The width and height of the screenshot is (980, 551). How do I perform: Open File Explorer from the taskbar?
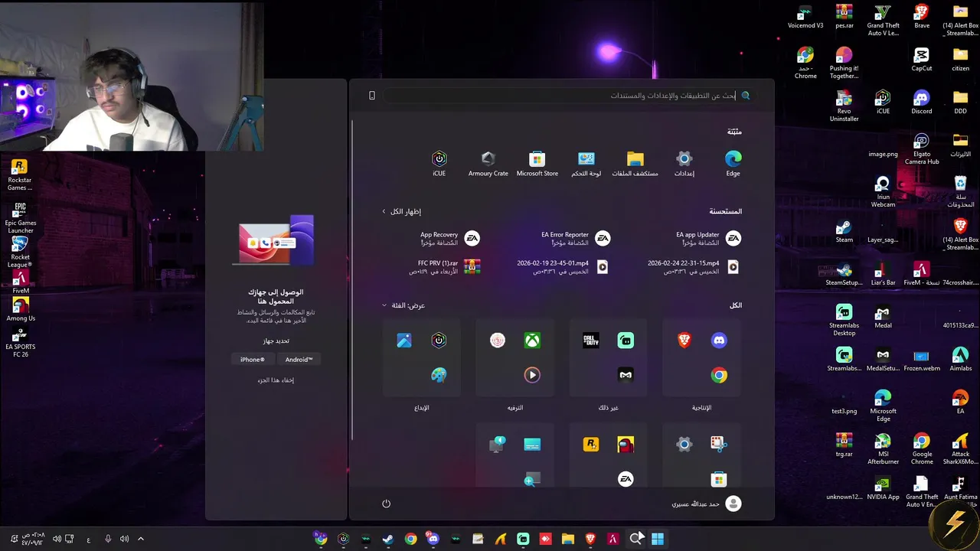coord(567,539)
